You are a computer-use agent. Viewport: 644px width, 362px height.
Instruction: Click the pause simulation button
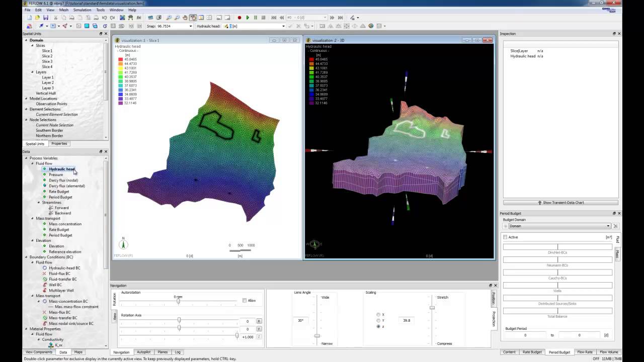point(255,18)
